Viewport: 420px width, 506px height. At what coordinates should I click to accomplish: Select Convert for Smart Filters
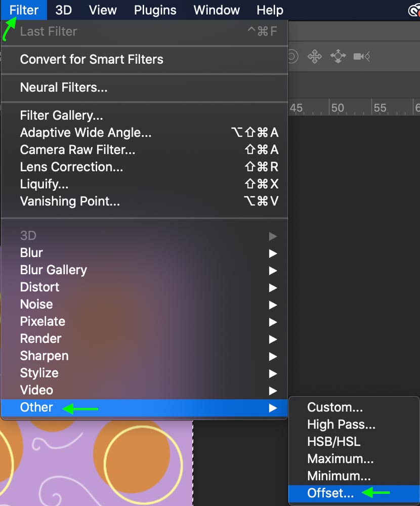coord(92,59)
